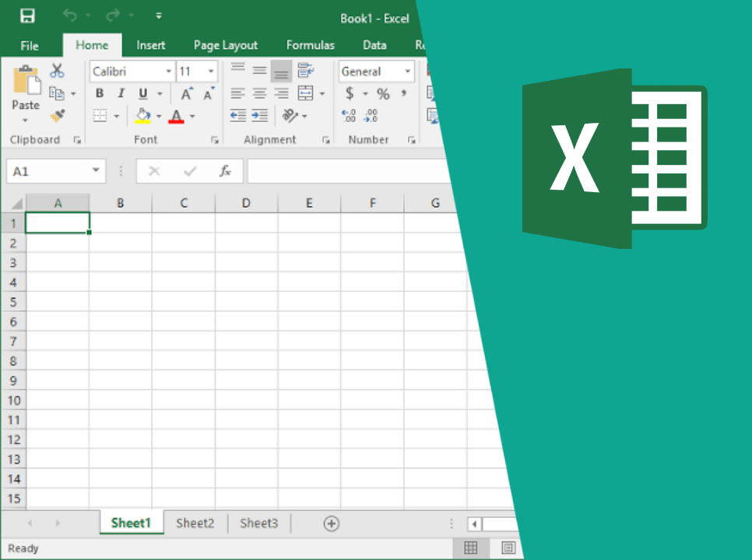The height and width of the screenshot is (560, 752).
Task: Expand the General number format dropdown
Action: click(x=407, y=72)
